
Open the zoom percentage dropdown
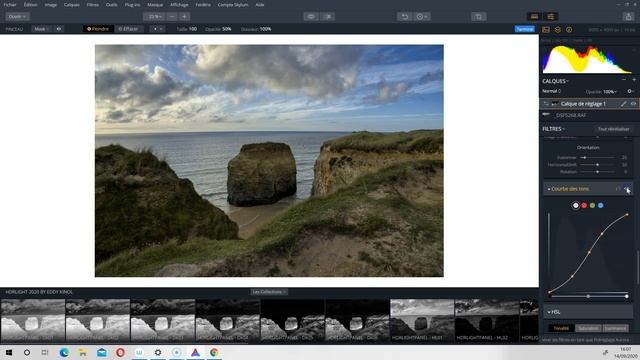[x=154, y=17]
